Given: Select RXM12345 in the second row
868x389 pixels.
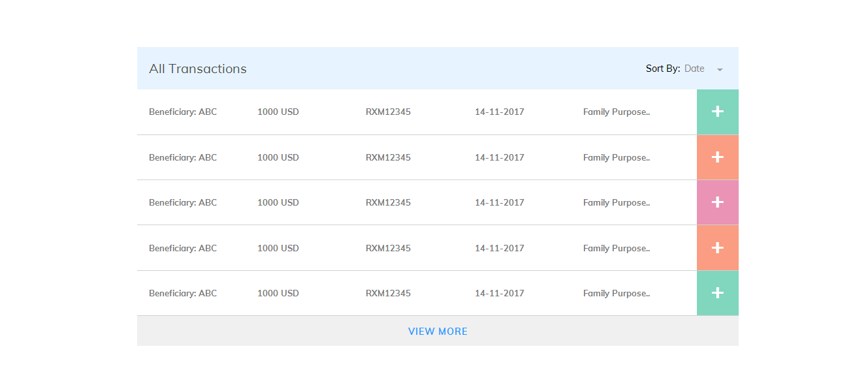Looking at the screenshot, I should pos(388,157).
